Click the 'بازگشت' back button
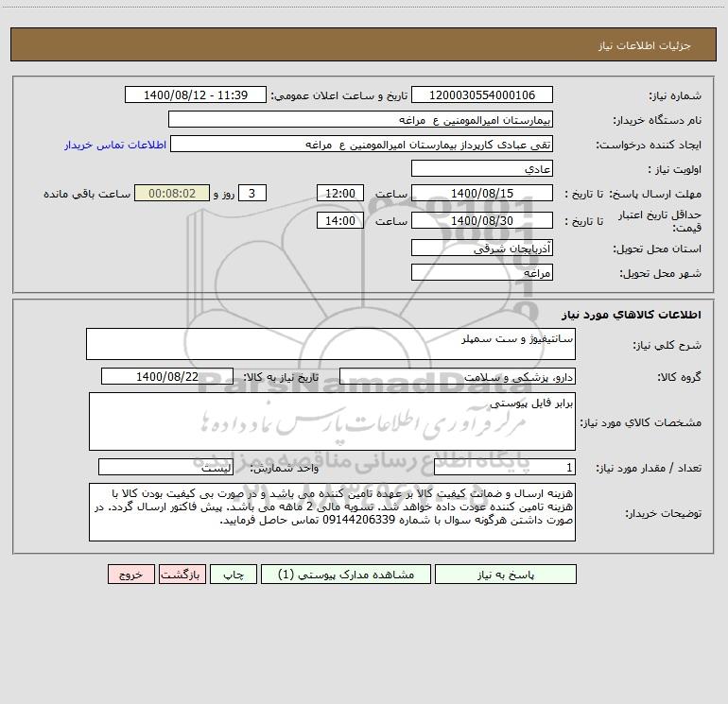This screenshot has width=728, height=704. [182, 575]
